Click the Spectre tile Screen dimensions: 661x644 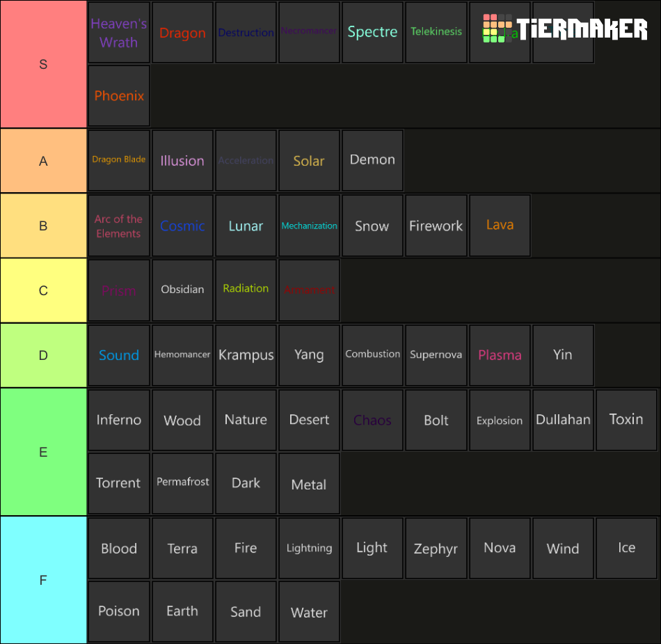[372, 32]
